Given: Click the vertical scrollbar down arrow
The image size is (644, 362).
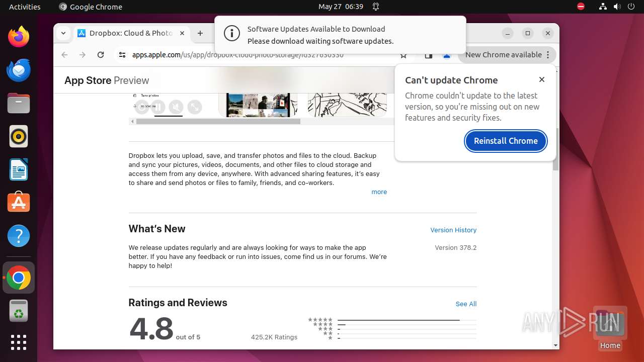Looking at the screenshot, I should pyautogui.click(x=555, y=345).
